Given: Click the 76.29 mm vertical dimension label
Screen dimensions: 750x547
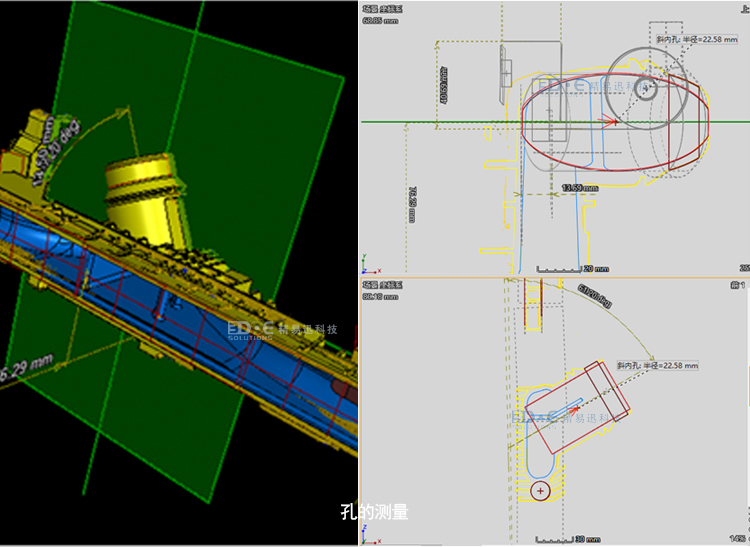Looking at the screenshot, I should tap(413, 203).
